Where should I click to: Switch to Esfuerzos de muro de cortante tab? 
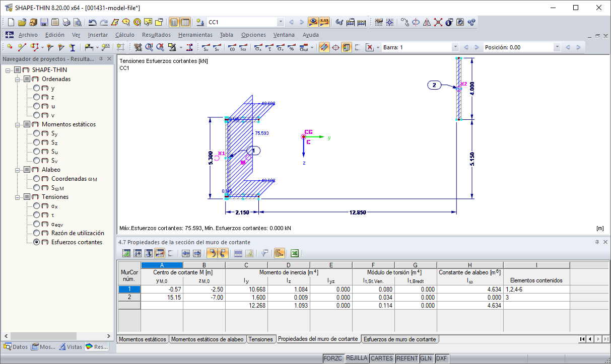pos(400,339)
